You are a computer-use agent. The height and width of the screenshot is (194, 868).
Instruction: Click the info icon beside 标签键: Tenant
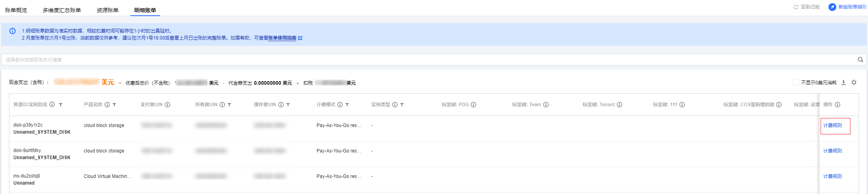click(x=619, y=105)
